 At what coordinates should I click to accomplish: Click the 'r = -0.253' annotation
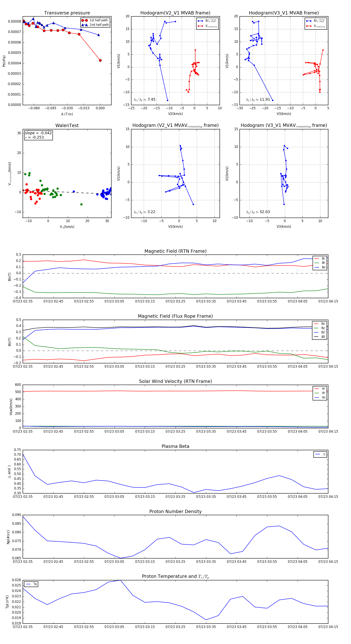(x=35, y=138)
